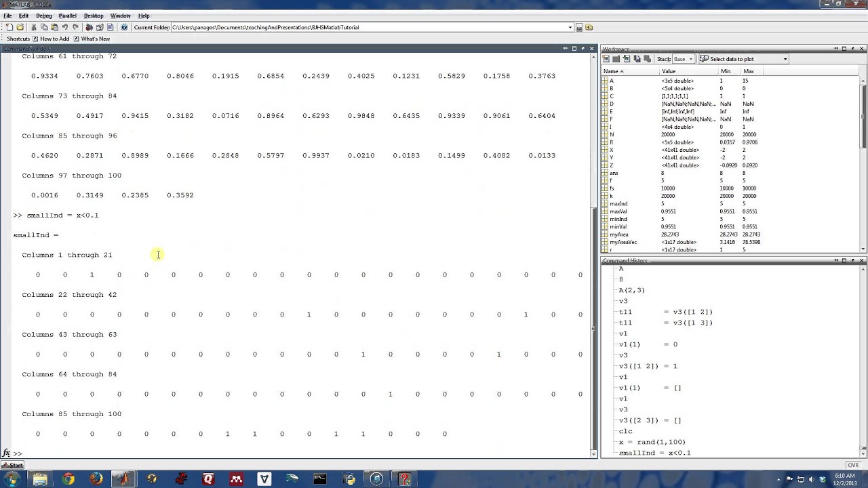Open MATLAB Help question mark icon

(124, 27)
